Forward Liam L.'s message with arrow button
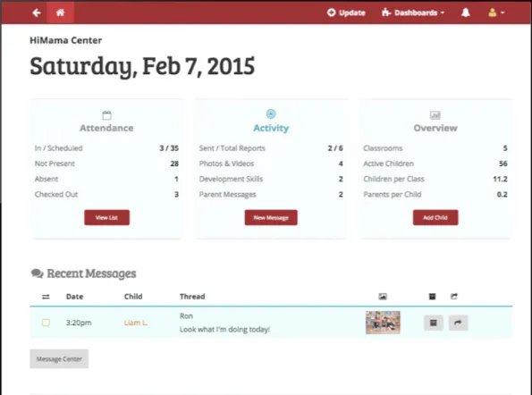The width and height of the screenshot is (532, 395). tap(458, 323)
